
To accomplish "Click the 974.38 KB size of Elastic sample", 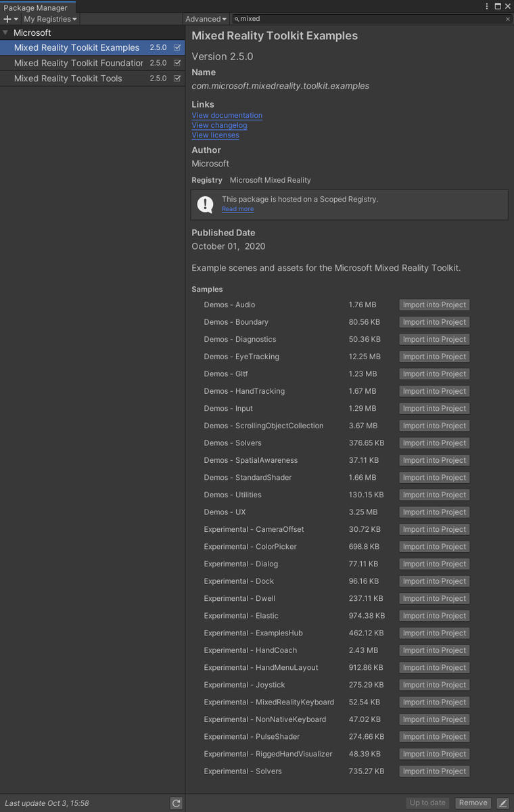I will [x=367, y=616].
